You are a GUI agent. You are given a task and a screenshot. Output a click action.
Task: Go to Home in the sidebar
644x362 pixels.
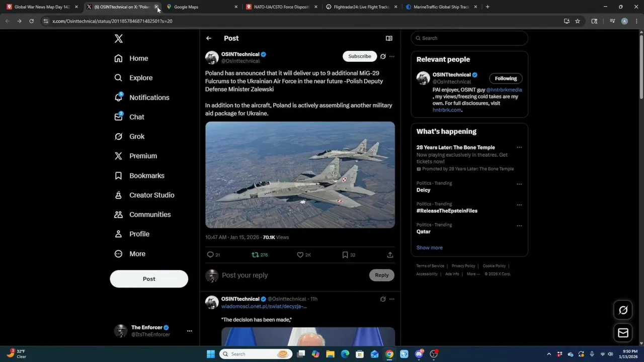131,58
